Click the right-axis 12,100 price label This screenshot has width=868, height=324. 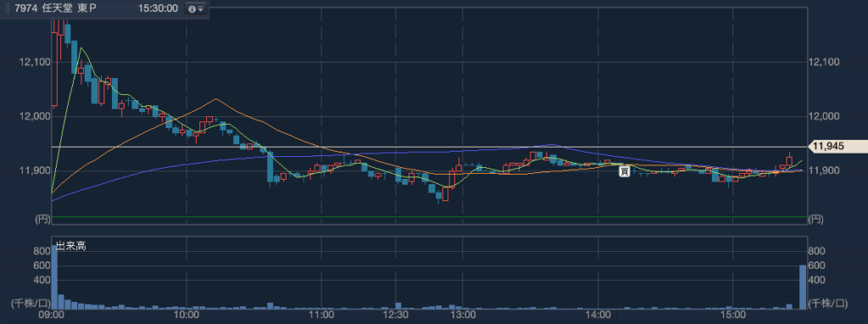point(823,62)
